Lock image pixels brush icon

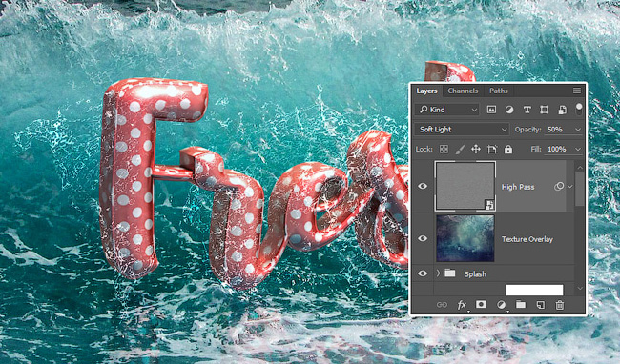coord(460,150)
